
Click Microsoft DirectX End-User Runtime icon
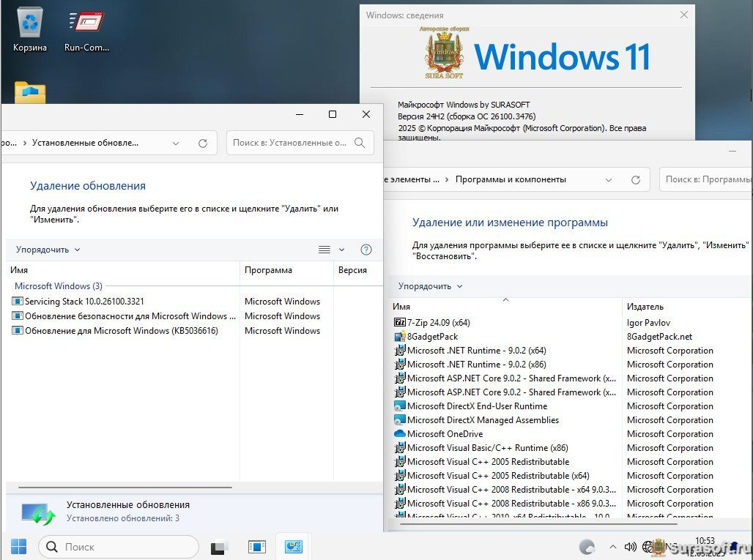(399, 406)
